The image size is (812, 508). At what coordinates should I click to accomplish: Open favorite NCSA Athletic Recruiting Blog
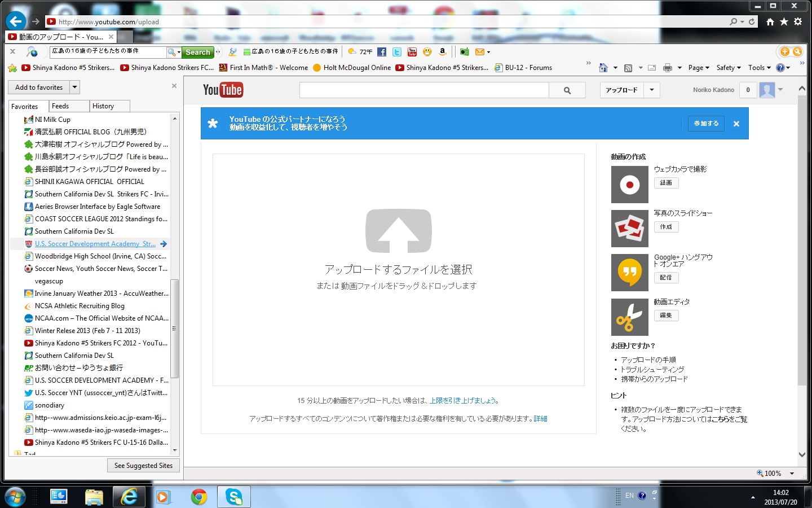point(80,306)
